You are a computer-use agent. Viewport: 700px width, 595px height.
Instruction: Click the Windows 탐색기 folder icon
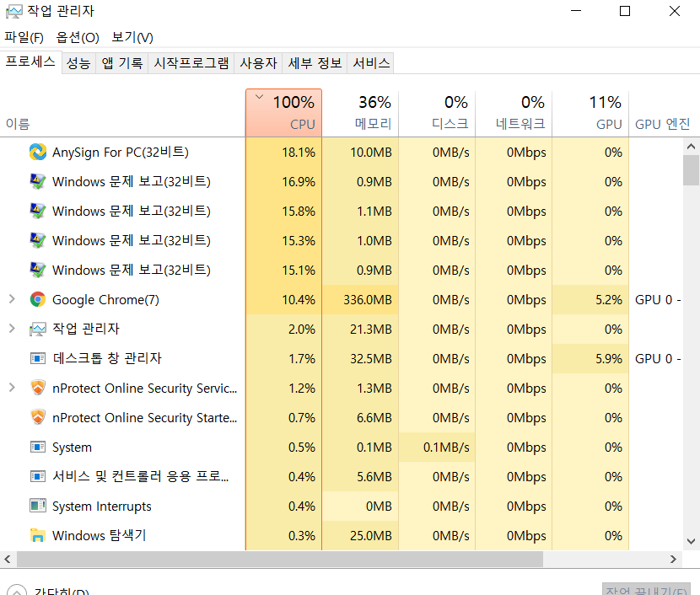(38, 535)
